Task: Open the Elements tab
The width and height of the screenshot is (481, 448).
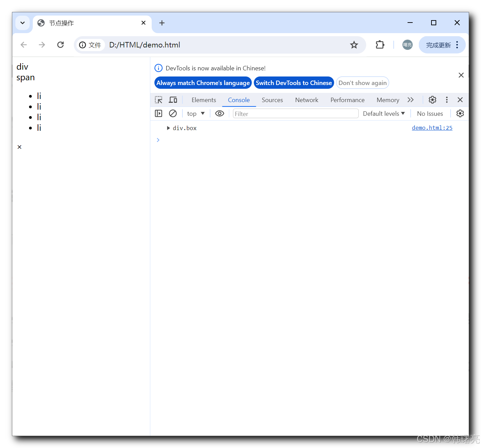Action: (x=204, y=100)
